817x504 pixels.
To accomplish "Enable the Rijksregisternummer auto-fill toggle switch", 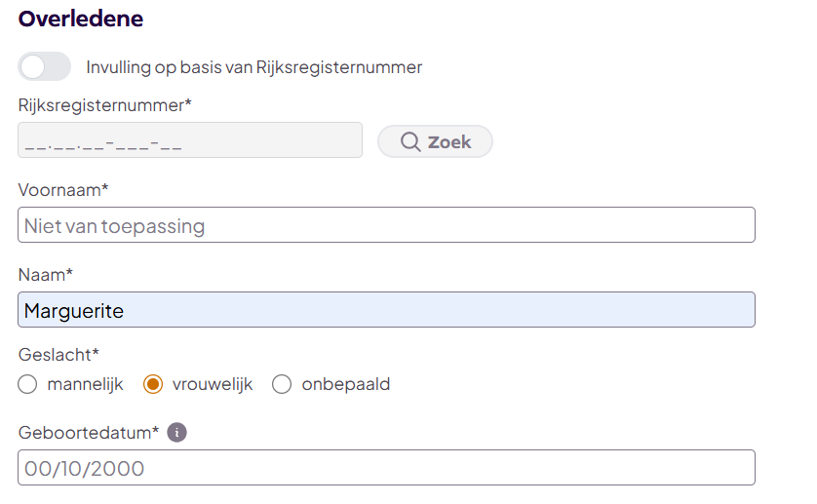I will tap(45, 67).
